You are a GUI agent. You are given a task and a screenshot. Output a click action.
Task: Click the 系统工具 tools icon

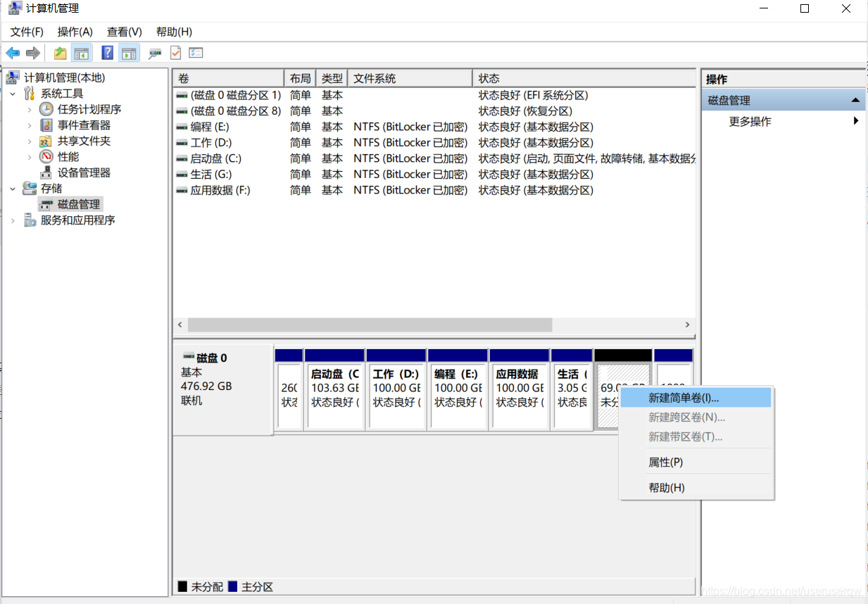(30, 94)
